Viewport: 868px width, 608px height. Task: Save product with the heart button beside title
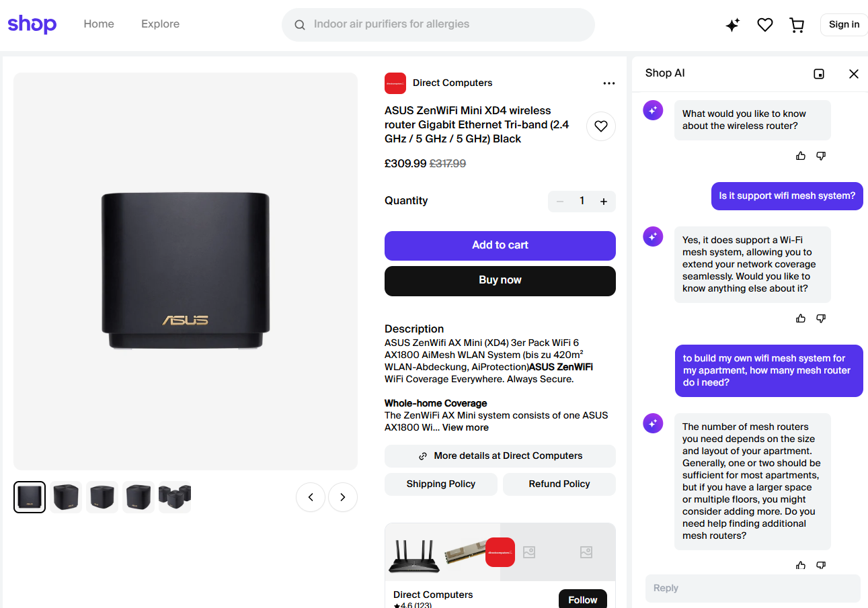point(601,126)
